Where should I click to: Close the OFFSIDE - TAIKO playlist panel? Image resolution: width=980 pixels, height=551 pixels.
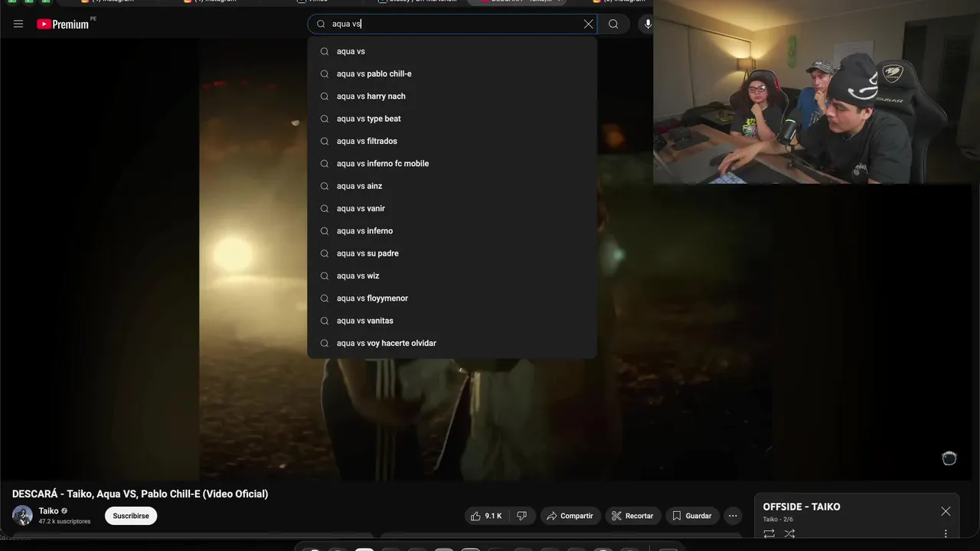click(946, 511)
